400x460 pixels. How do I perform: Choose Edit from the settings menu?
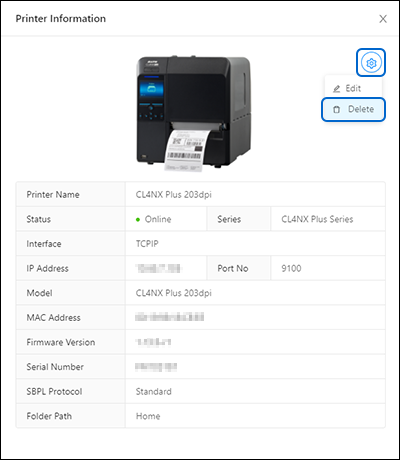353,88
